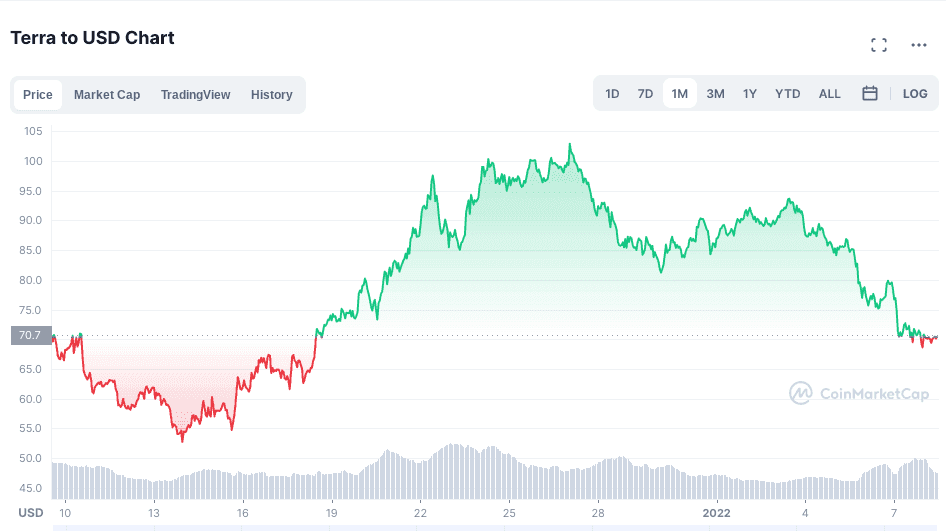Open the calendar date range picker
The image size is (946, 531).
[870, 94]
